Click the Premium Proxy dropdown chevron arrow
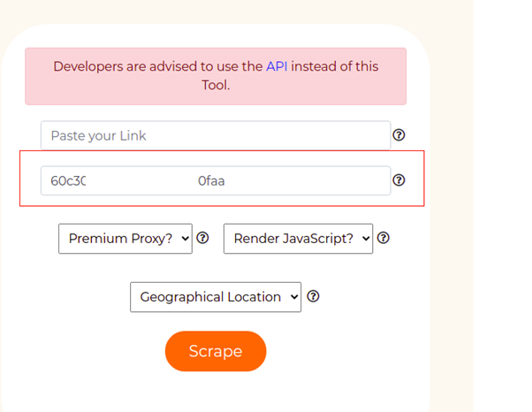This screenshot has width=532, height=412. (185, 239)
